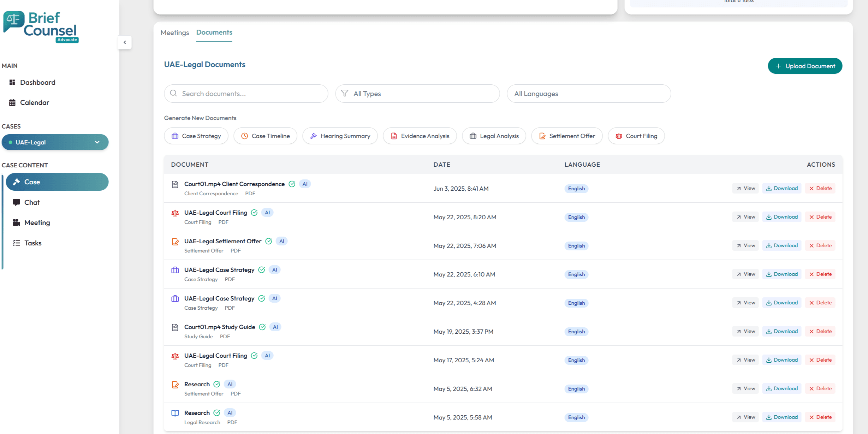Click the Chat bubble icon
Viewport: 868px width, 434px height.
[16, 202]
